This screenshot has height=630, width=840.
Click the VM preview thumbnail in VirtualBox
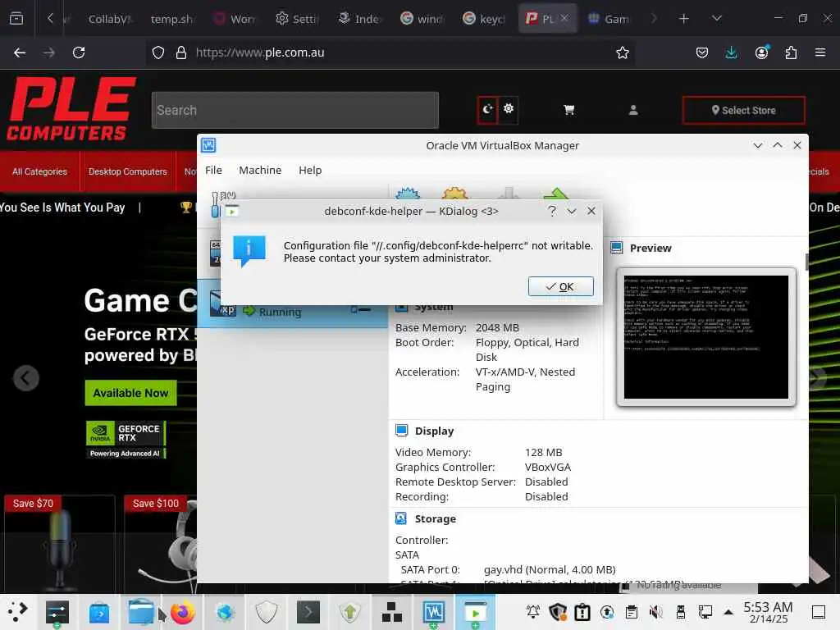(706, 336)
